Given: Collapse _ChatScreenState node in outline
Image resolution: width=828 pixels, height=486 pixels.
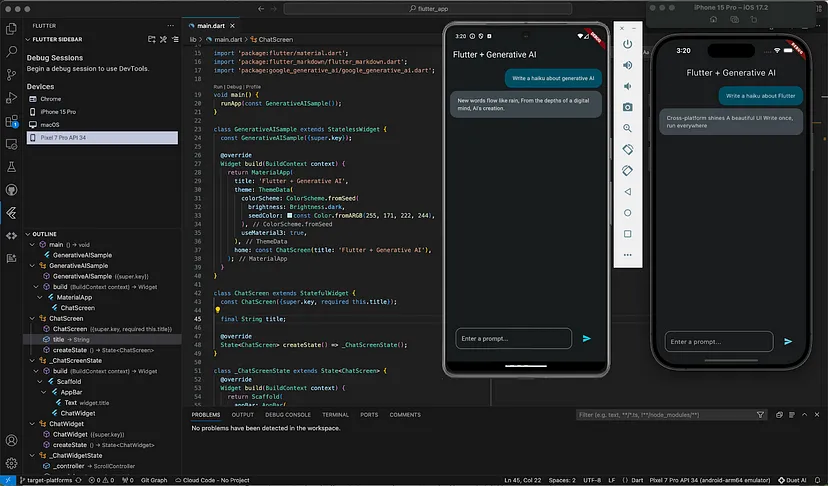Looking at the screenshot, I should coord(32,360).
